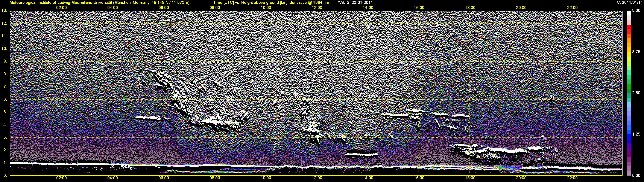Click the 10:00 label on lower time axis
Image resolution: width=644 pixels, height=182 pixels.
click(x=266, y=178)
